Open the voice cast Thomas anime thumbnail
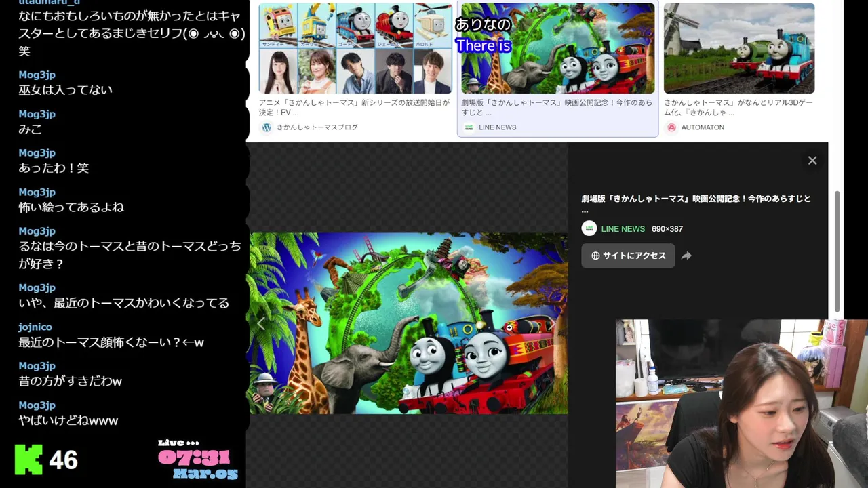 pos(355,48)
